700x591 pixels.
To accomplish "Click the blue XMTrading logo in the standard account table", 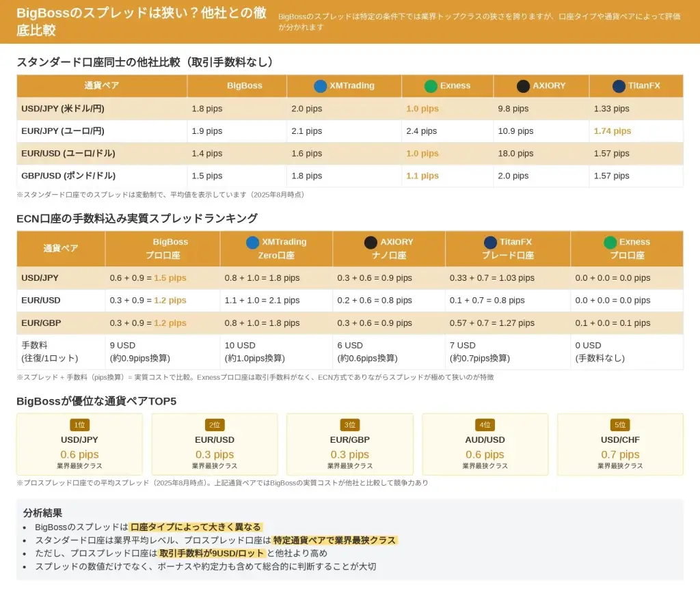I will coord(320,86).
